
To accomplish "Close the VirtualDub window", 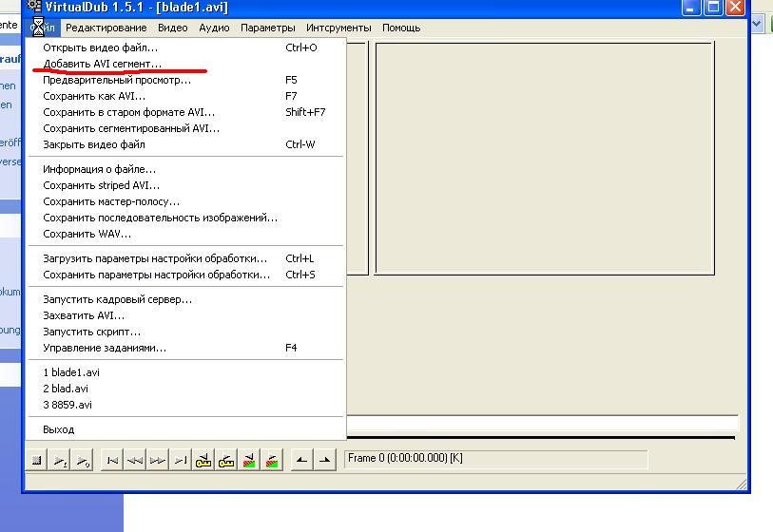I will [736, 8].
